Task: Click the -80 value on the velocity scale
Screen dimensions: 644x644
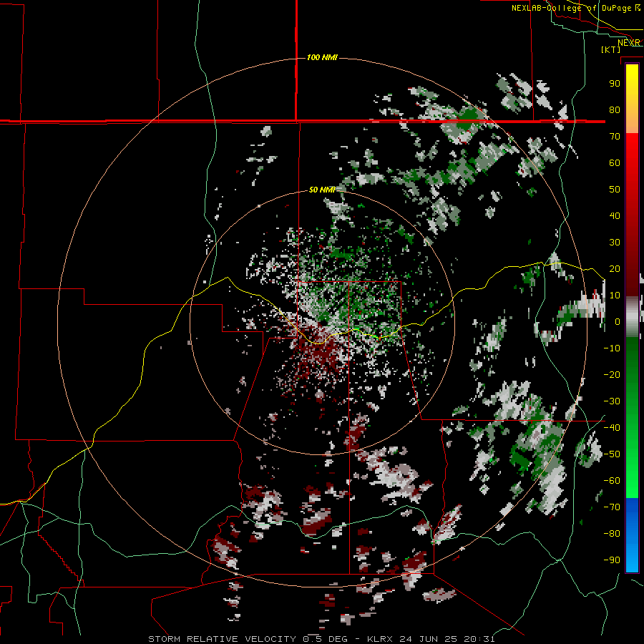Action: click(x=612, y=534)
